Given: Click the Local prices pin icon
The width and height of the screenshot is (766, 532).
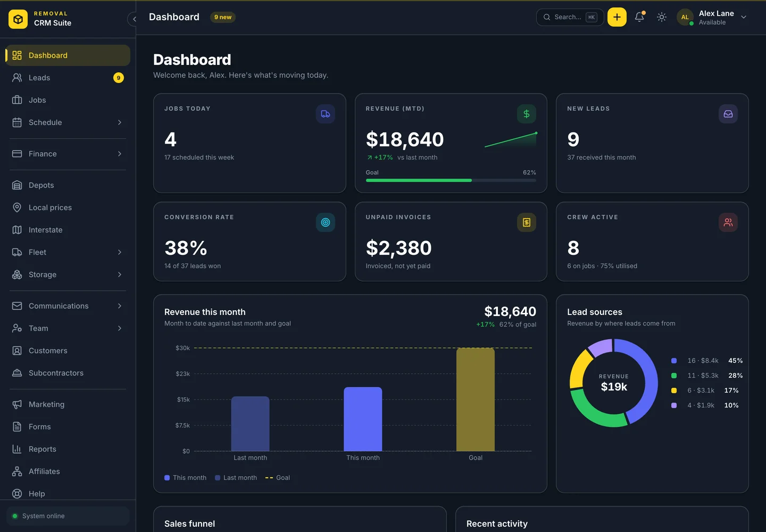Looking at the screenshot, I should (17, 207).
